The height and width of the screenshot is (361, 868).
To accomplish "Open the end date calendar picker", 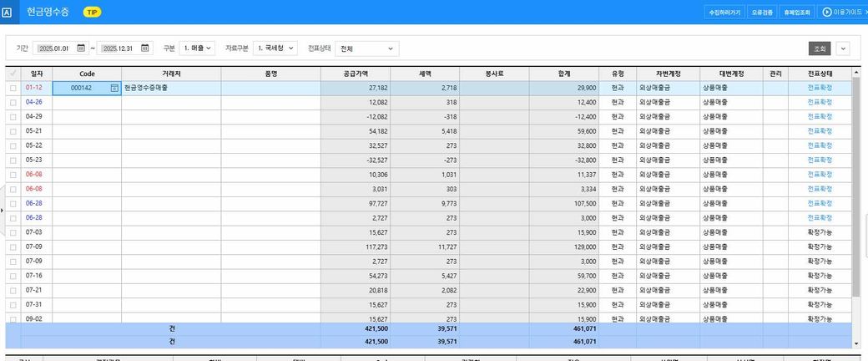I will pos(145,48).
